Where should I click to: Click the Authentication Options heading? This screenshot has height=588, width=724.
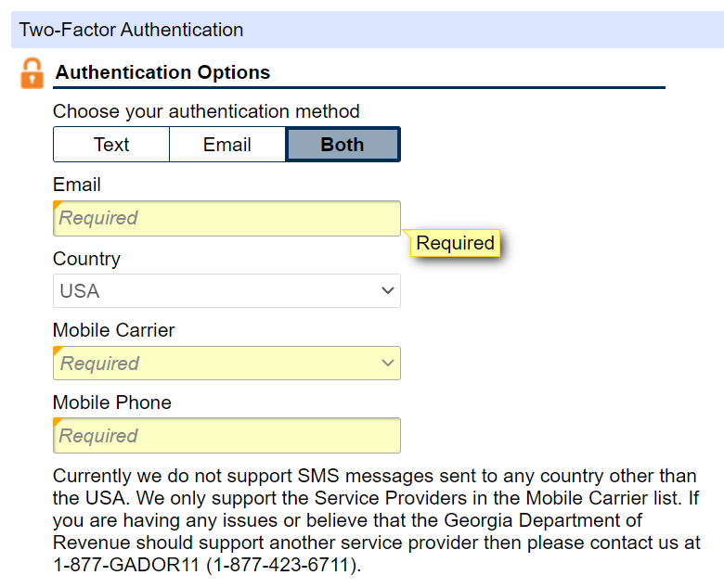(x=163, y=72)
